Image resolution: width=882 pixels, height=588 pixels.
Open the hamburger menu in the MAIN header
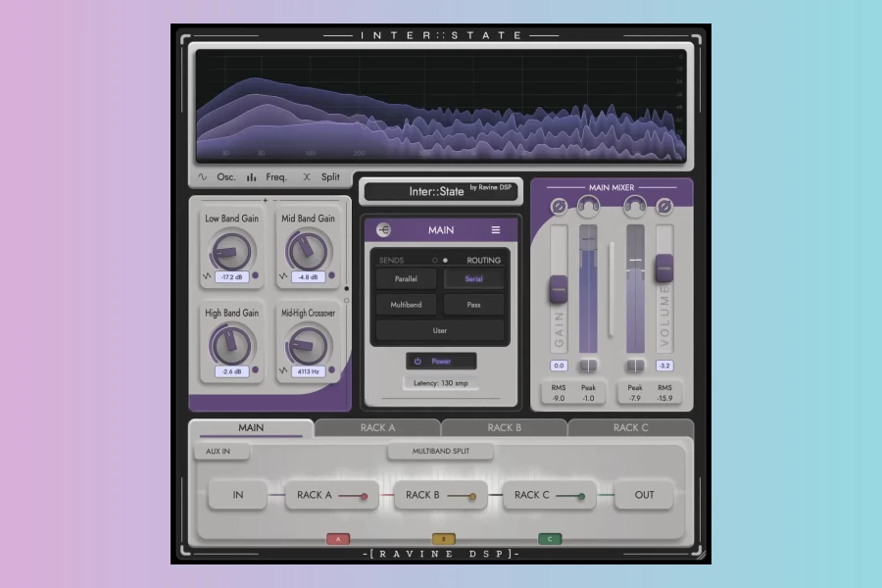point(496,229)
